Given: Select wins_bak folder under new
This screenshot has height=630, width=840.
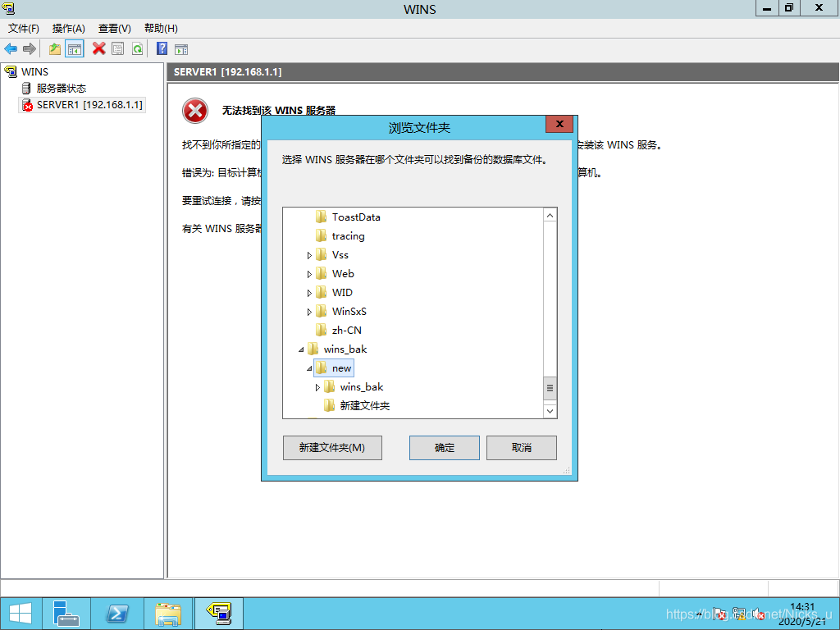Looking at the screenshot, I should (362, 387).
